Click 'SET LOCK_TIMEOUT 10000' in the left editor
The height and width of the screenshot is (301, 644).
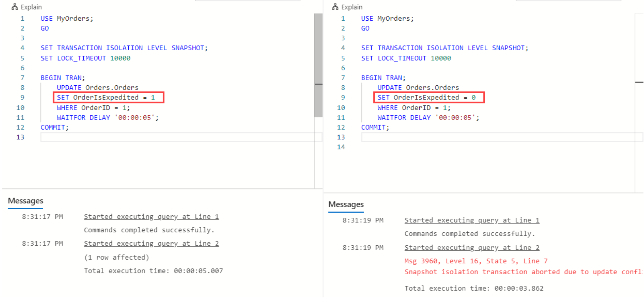pos(85,58)
